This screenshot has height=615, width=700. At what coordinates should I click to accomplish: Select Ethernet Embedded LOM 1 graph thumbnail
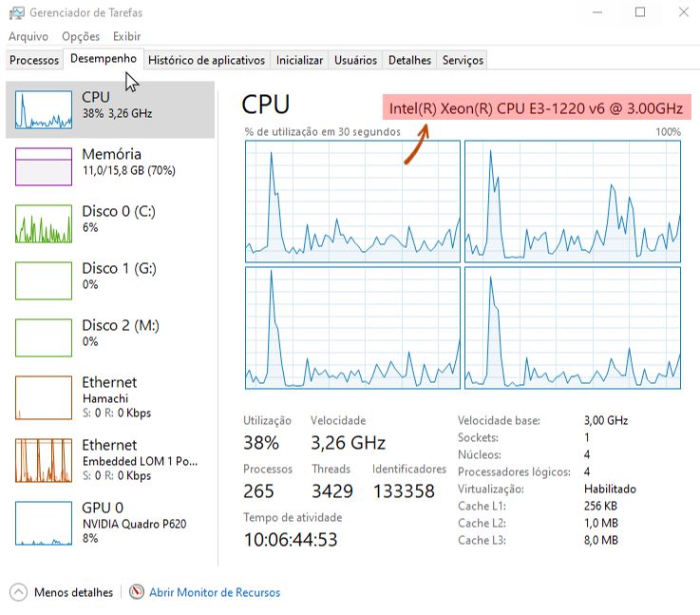click(44, 460)
